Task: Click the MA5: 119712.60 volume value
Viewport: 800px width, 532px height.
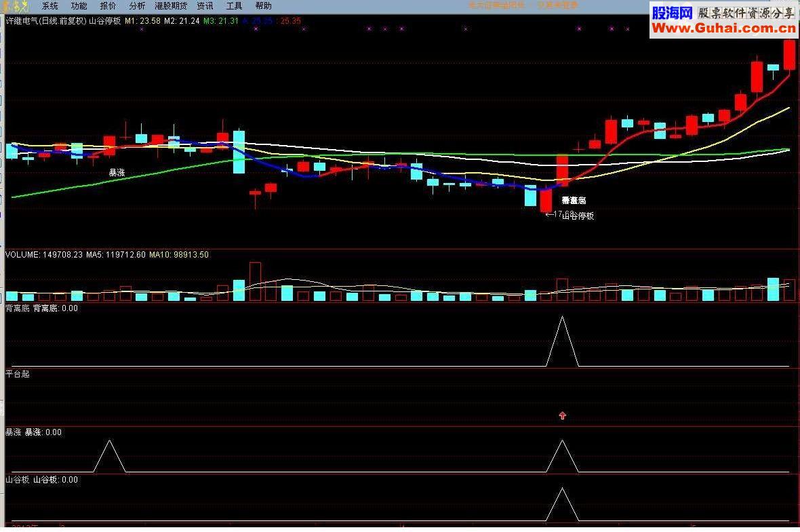Action: (116, 255)
